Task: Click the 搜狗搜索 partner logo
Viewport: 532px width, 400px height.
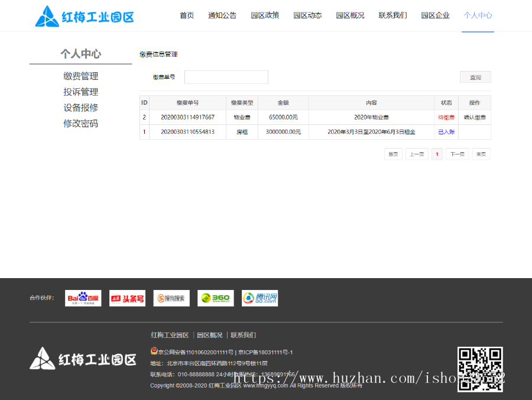Action: (171, 298)
